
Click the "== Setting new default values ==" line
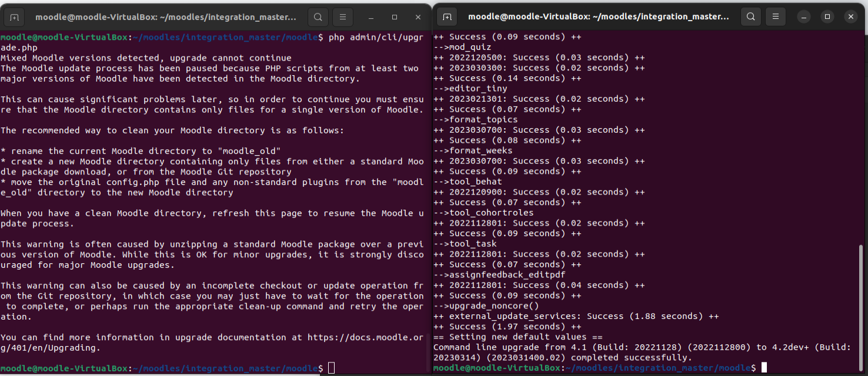pos(518,337)
